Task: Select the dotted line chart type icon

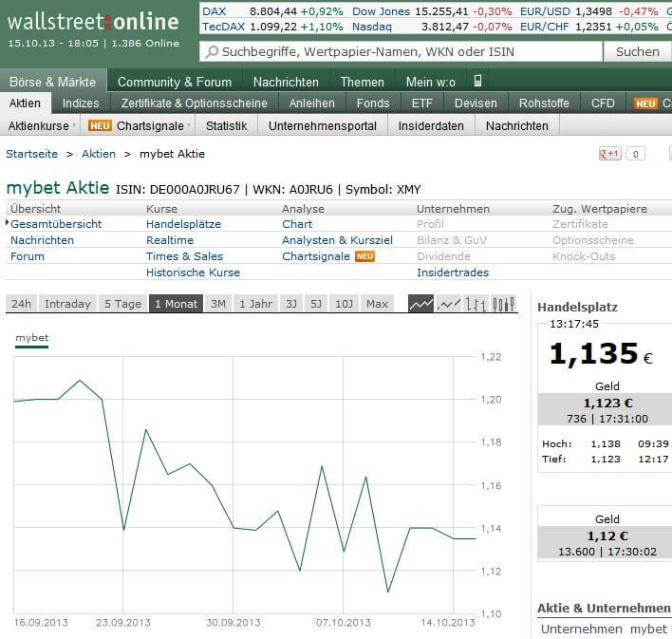Action: click(449, 304)
